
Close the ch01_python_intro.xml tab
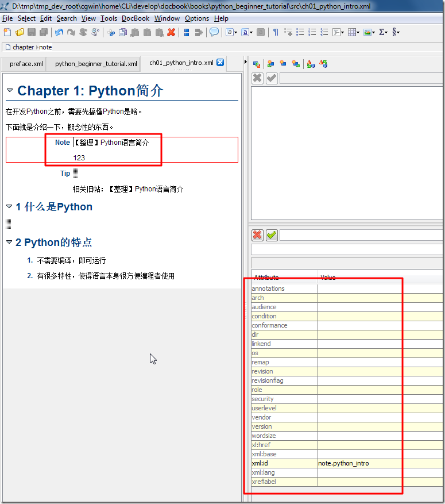(220, 63)
